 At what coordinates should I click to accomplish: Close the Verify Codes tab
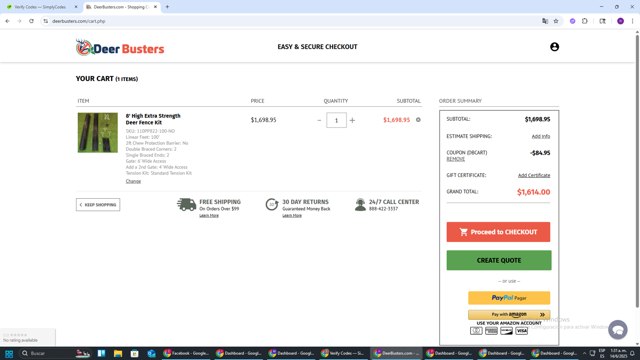(x=76, y=7)
